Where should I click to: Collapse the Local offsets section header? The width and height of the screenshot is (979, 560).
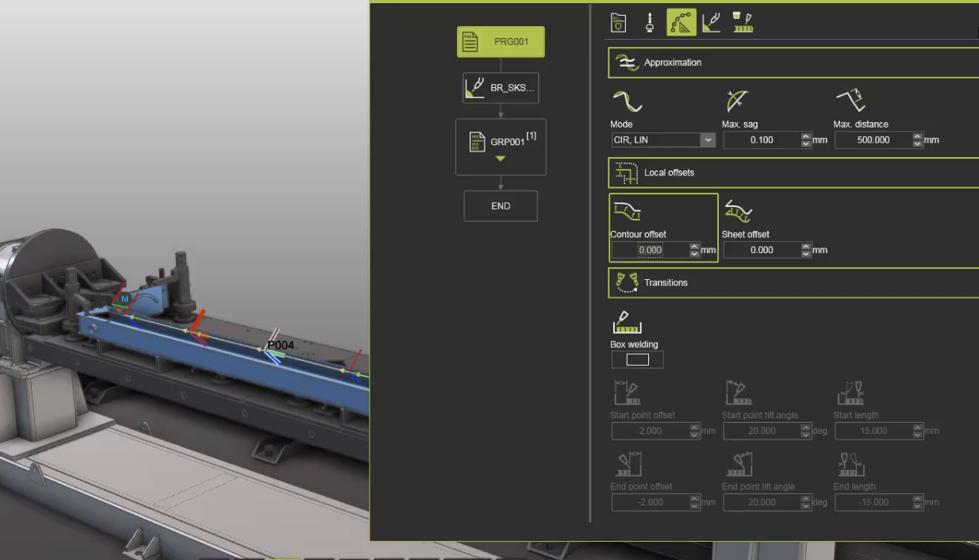(x=793, y=173)
